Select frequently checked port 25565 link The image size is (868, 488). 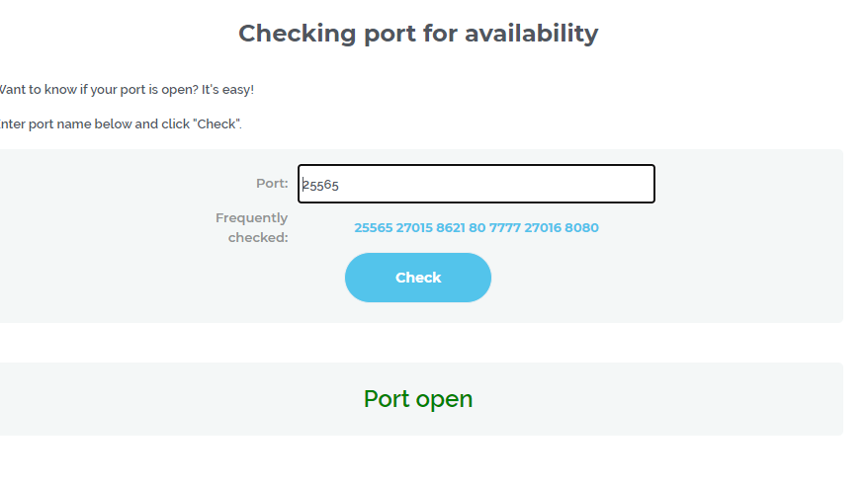coord(373,228)
